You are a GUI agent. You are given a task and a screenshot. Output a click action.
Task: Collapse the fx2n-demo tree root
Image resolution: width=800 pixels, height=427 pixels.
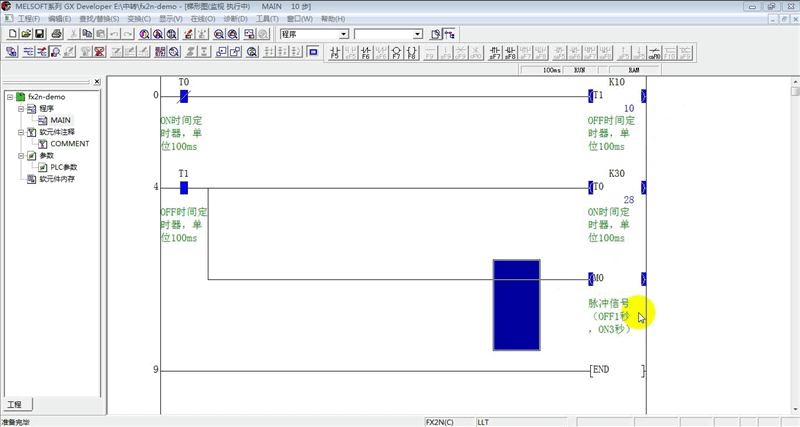[x=10, y=96]
